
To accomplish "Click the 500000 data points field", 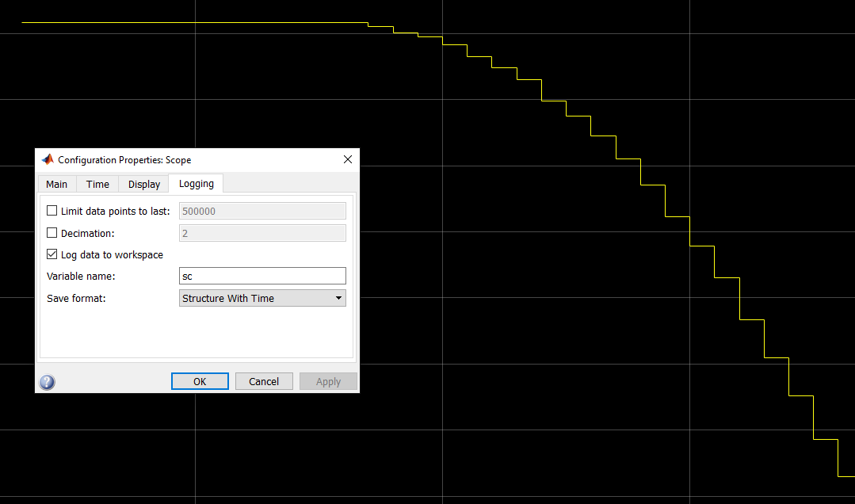I will [262, 211].
